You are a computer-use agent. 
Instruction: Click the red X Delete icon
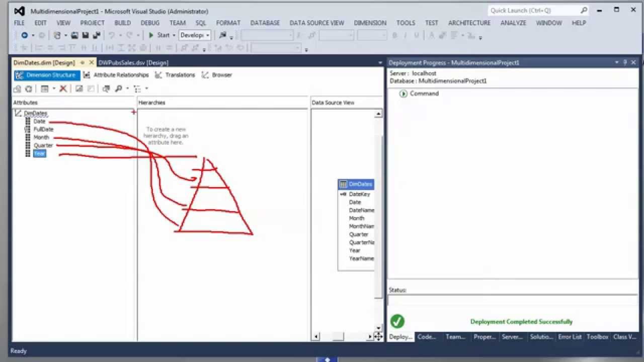pyautogui.click(x=63, y=89)
